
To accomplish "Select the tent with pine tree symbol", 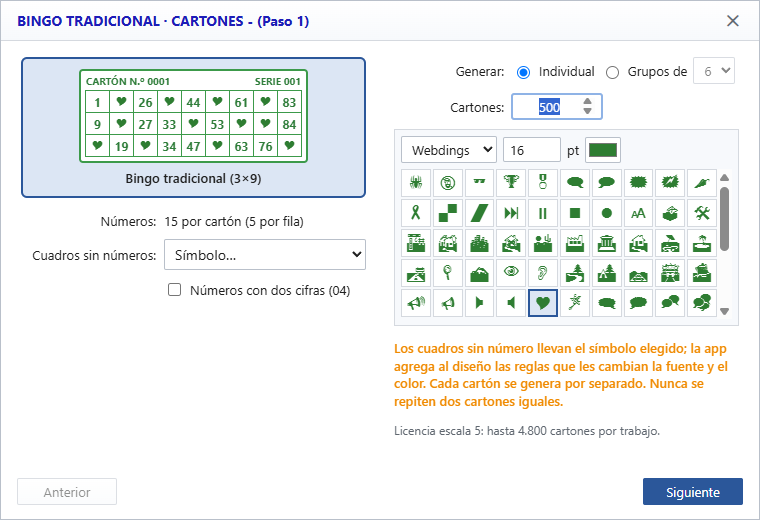I will [x=606, y=273].
